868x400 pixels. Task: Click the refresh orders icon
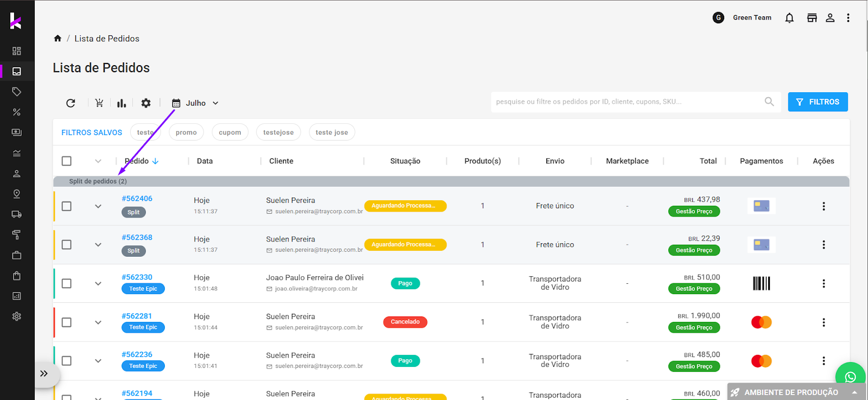[71, 103]
